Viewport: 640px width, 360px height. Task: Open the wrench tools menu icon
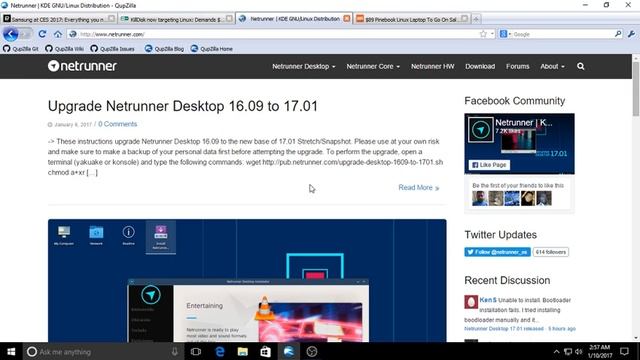point(631,34)
